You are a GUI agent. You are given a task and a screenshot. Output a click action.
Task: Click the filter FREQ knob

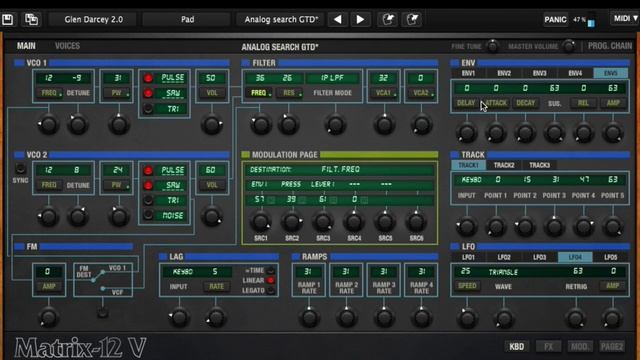click(x=260, y=124)
